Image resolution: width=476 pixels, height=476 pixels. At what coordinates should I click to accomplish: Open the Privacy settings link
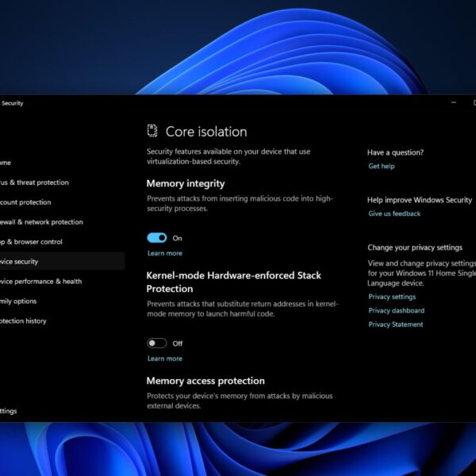click(392, 297)
